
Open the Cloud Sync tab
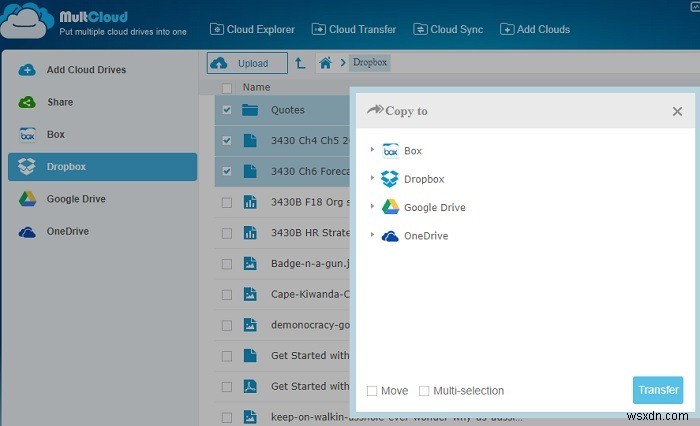(x=448, y=29)
